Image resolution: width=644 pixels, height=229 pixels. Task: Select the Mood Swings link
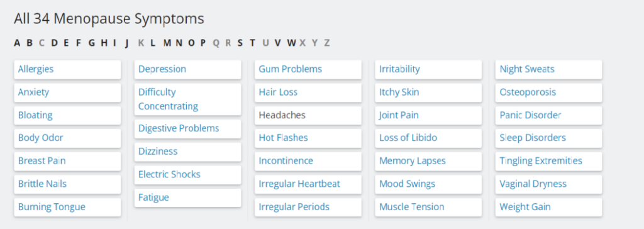click(x=428, y=184)
